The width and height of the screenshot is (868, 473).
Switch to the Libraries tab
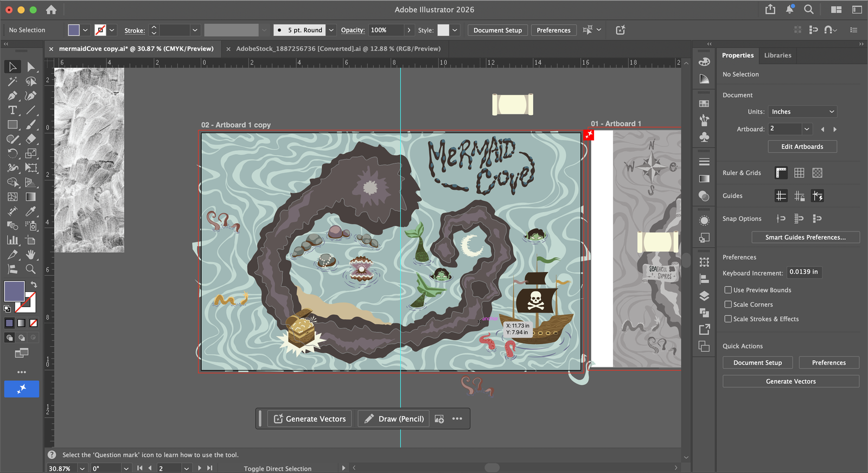(x=777, y=55)
